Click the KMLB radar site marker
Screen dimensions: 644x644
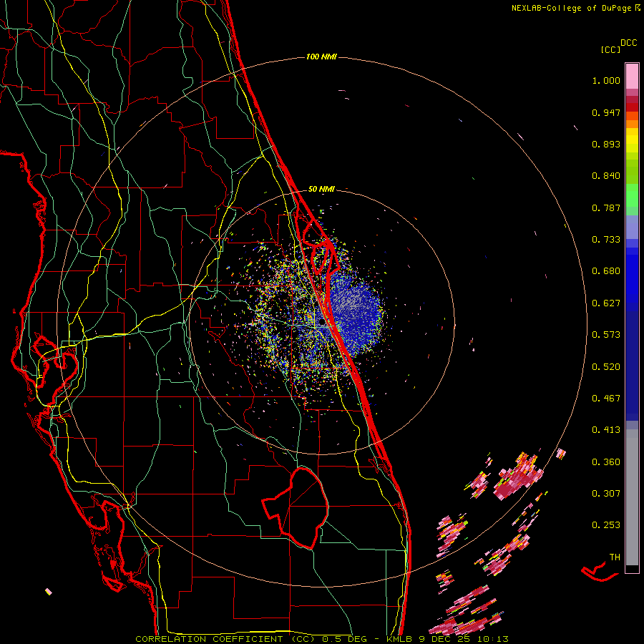(323, 322)
